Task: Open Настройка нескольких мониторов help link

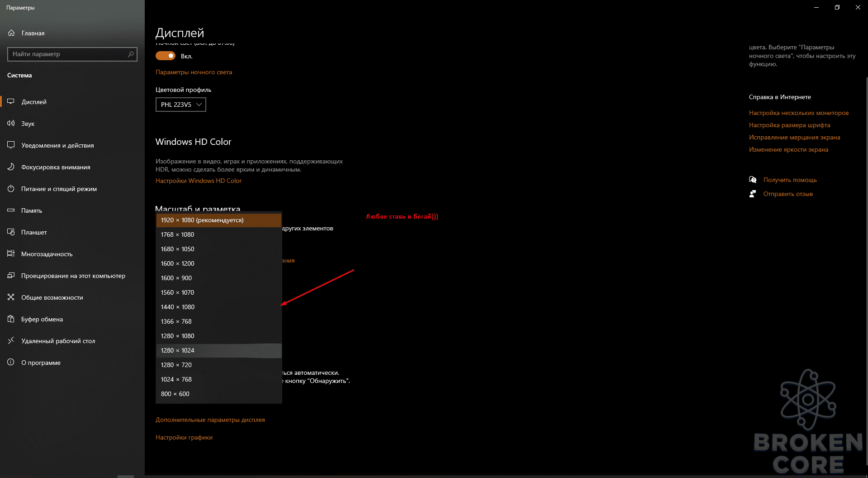Action: tap(799, 113)
